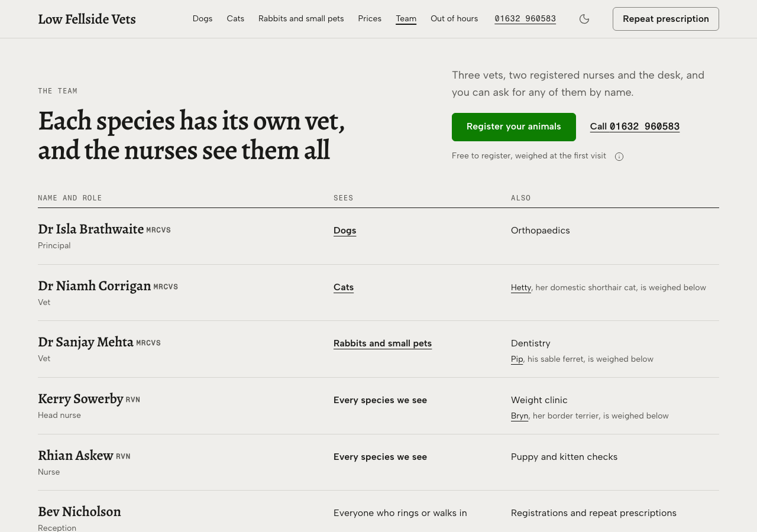Open the Cats page from the navigation
Screen dimensions: 757x532
click(x=235, y=19)
